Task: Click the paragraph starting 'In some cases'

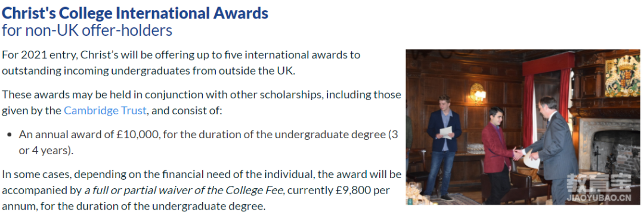Action: pos(202,191)
